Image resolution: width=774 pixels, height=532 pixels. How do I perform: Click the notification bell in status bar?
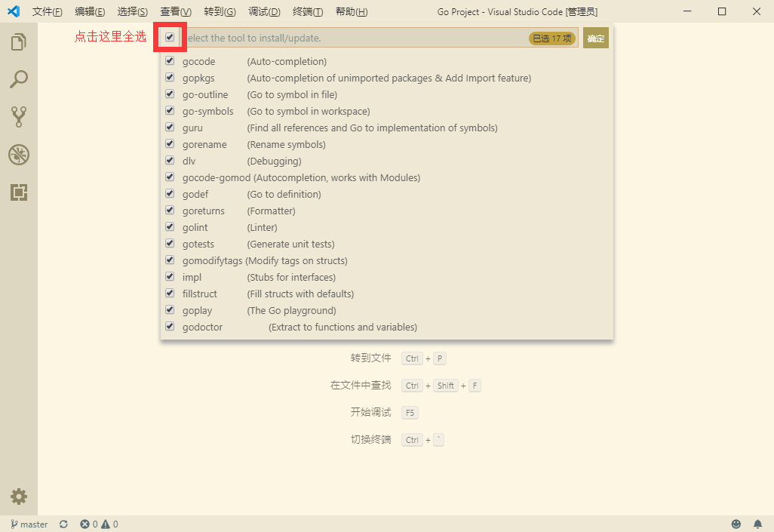click(757, 524)
